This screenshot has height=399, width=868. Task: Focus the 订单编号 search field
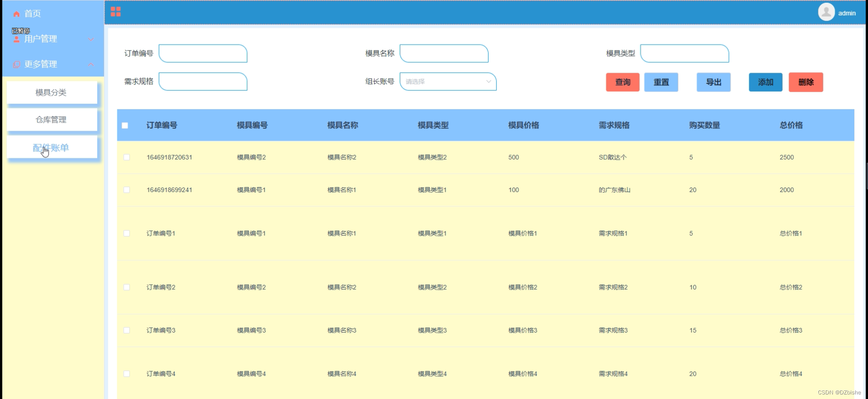coord(203,53)
